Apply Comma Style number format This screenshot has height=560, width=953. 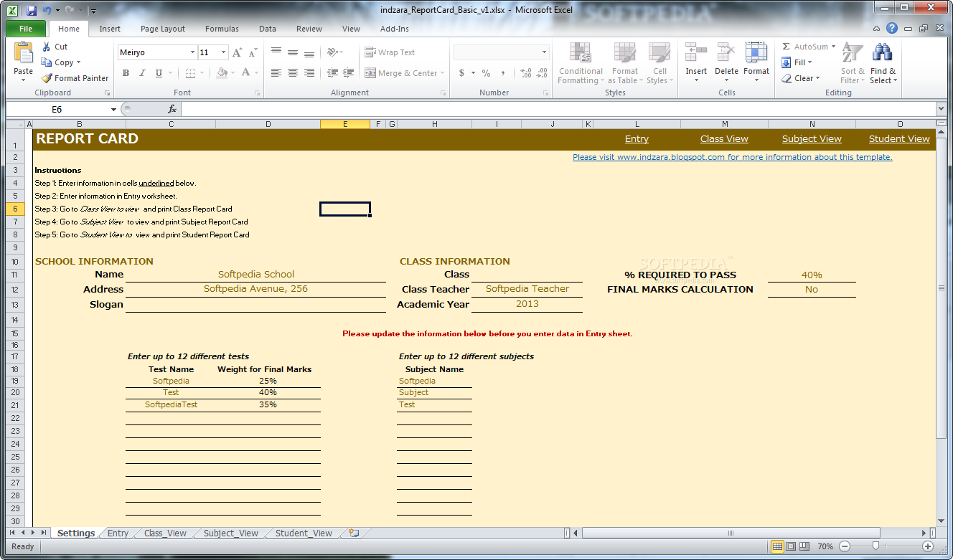tap(502, 73)
